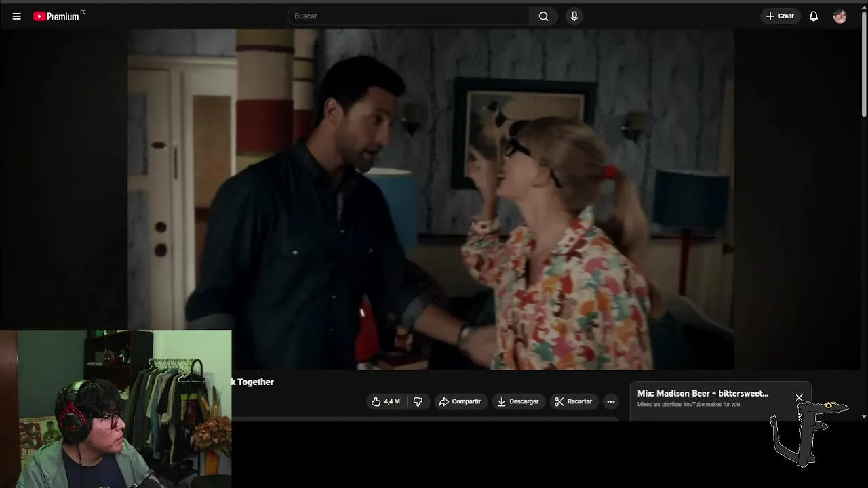868x488 pixels.
Task: Click the Recortar clip button
Action: 574,401
